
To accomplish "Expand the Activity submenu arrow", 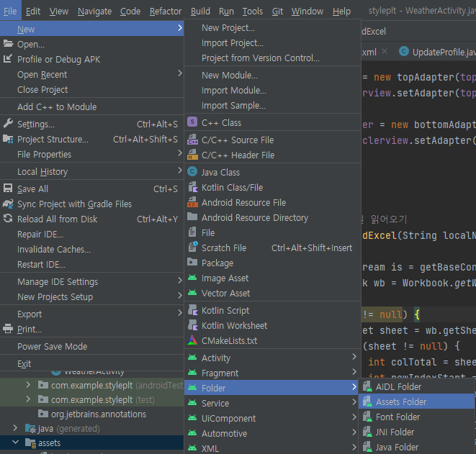I will pyautogui.click(x=354, y=357).
